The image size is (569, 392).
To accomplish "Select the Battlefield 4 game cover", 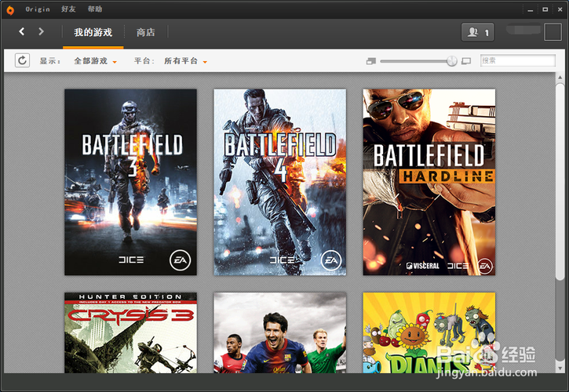I will tap(279, 182).
